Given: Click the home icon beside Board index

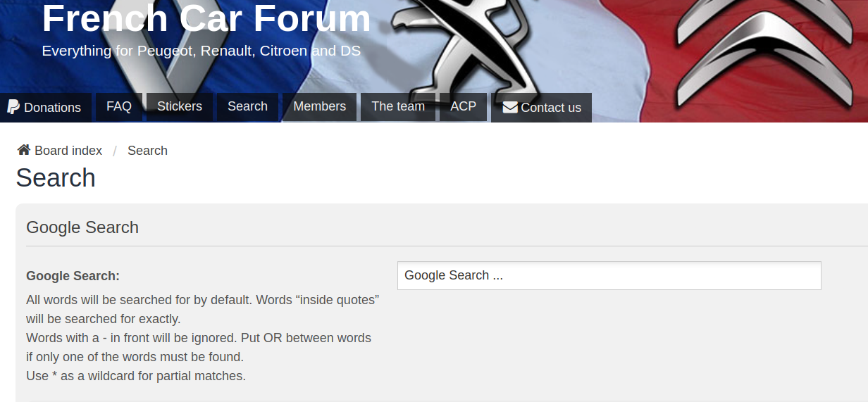Looking at the screenshot, I should (x=24, y=150).
